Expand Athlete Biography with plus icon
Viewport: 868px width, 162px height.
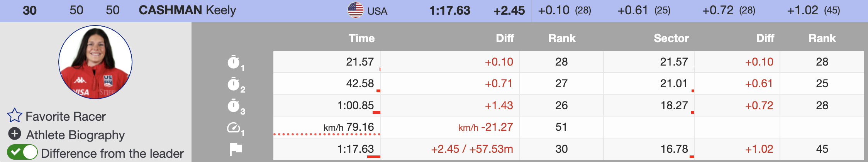[15, 134]
